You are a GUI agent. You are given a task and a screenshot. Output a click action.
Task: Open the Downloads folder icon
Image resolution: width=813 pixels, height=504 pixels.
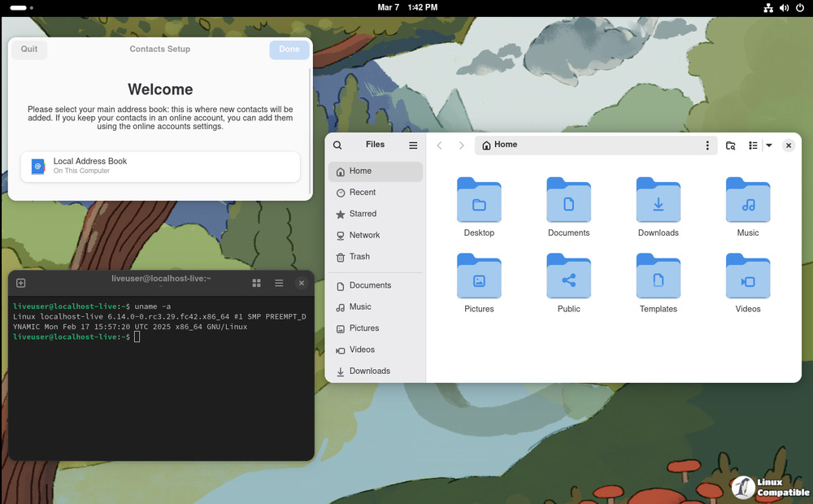click(658, 200)
